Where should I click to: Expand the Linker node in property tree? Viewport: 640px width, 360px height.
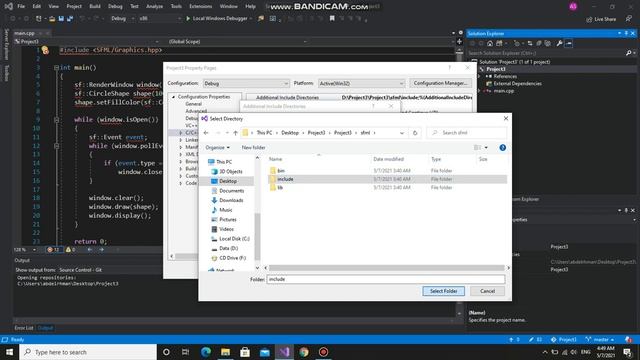181,140
